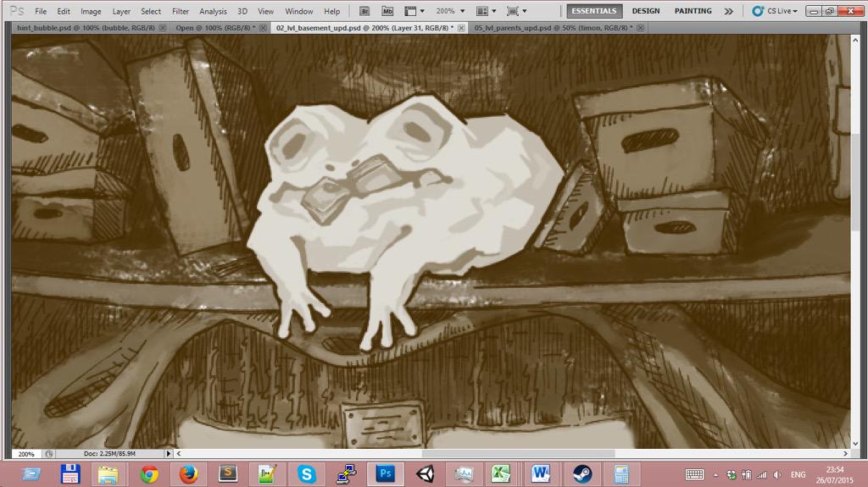This screenshot has width=868, height=487.
Task: Open the network computers app in taskbar
Action: coord(346,474)
